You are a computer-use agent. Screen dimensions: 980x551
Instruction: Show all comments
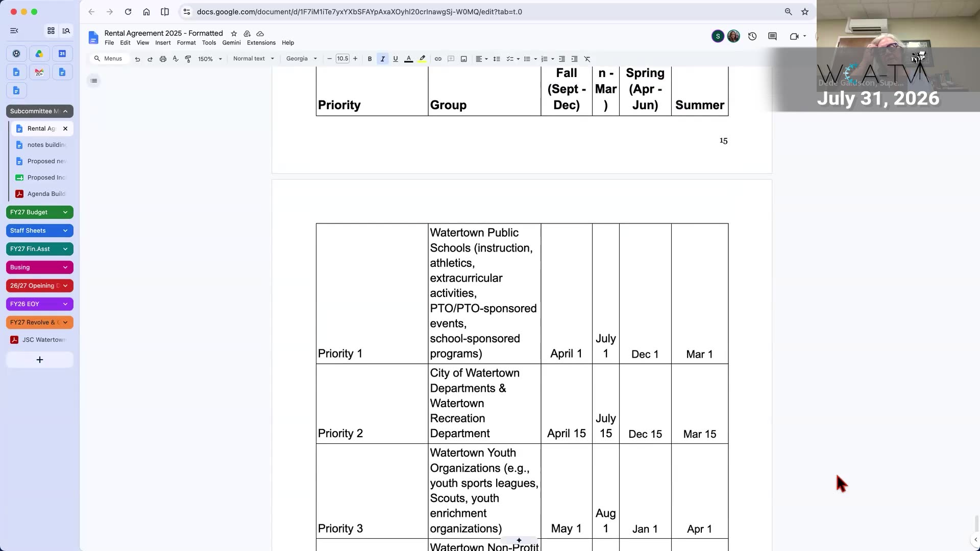(772, 36)
